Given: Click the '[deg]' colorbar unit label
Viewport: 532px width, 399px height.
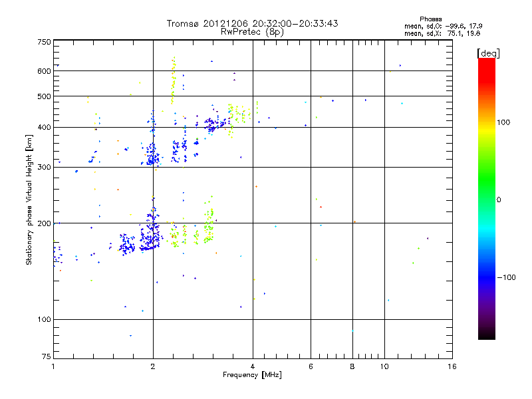Looking at the screenshot, I should 488,53.
